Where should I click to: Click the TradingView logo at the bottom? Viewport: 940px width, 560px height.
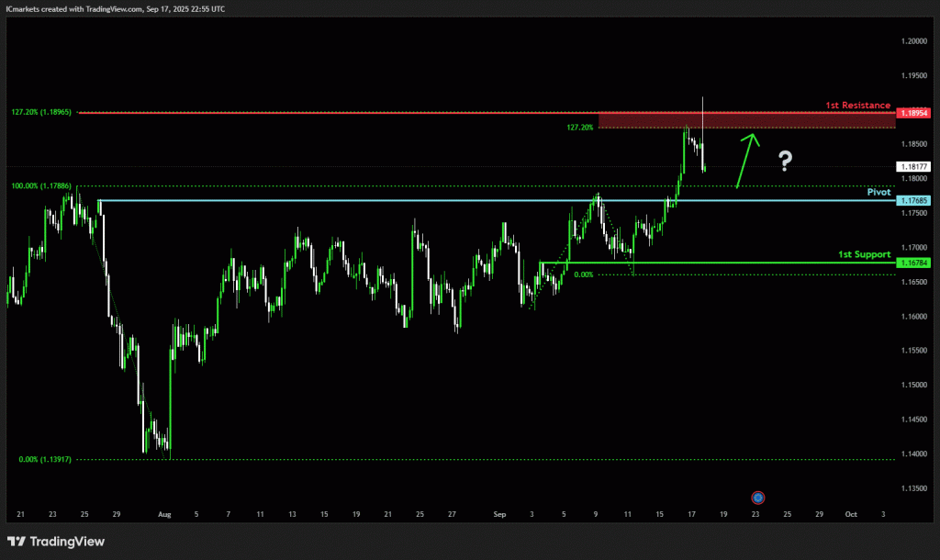pyautogui.click(x=56, y=542)
